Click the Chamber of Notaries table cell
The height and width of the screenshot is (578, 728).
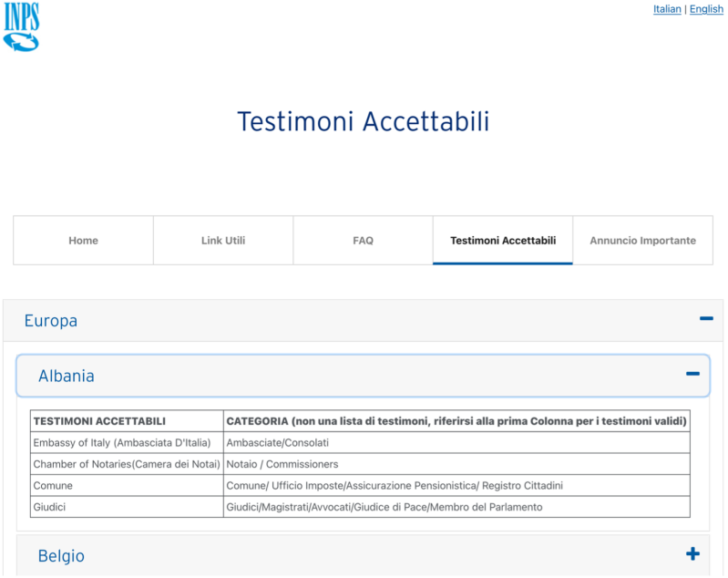pyautogui.click(x=127, y=464)
